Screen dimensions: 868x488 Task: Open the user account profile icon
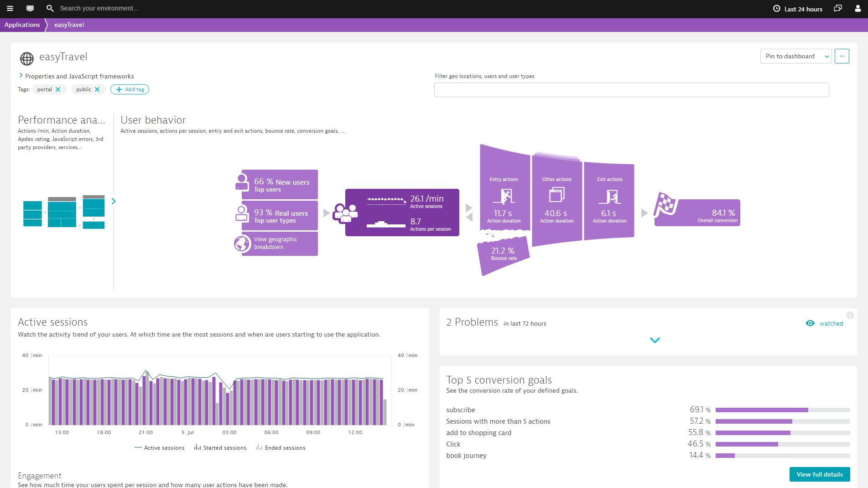tap(858, 8)
